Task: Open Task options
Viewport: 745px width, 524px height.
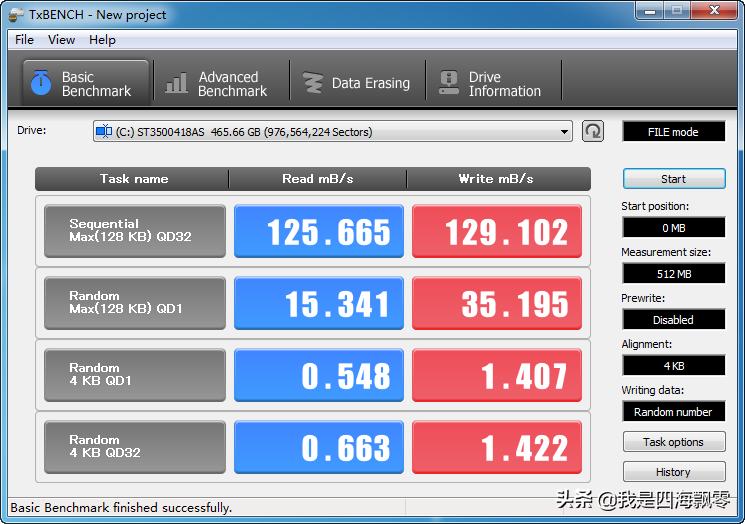Action: coord(674,442)
